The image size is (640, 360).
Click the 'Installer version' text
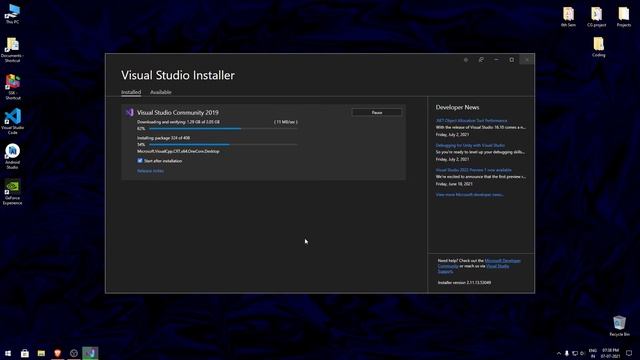coord(464,282)
